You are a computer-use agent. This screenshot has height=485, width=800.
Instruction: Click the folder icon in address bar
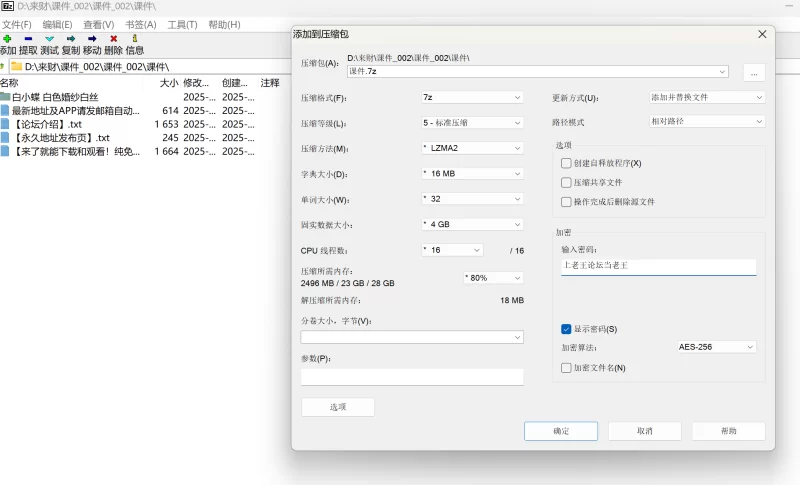(x=16, y=66)
